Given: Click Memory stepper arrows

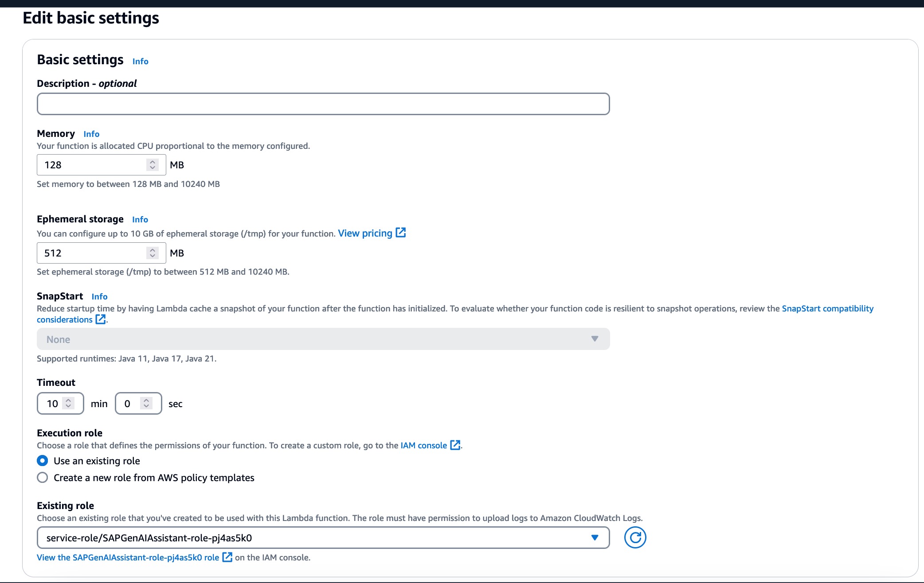Looking at the screenshot, I should [153, 165].
